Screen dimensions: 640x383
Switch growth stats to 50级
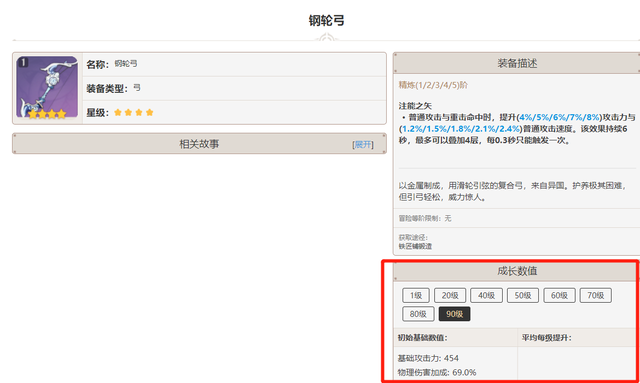click(x=523, y=295)
